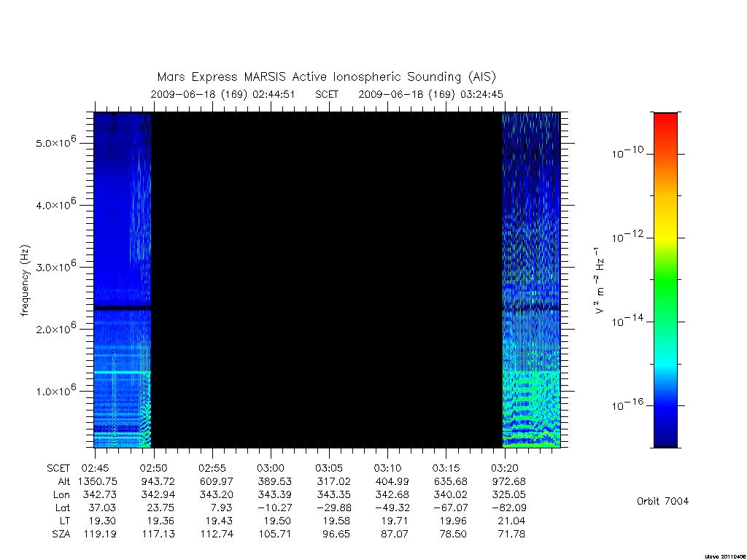Click the 10^-10 color scale label
Viewport: 747px width, 560px height.
(x=627, y=153)
